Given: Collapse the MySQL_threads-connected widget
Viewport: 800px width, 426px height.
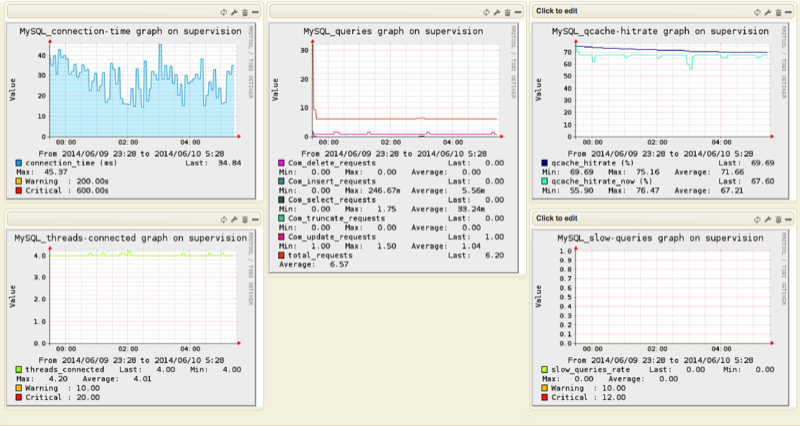Looking at the screenshot, I should pos(254,219).
